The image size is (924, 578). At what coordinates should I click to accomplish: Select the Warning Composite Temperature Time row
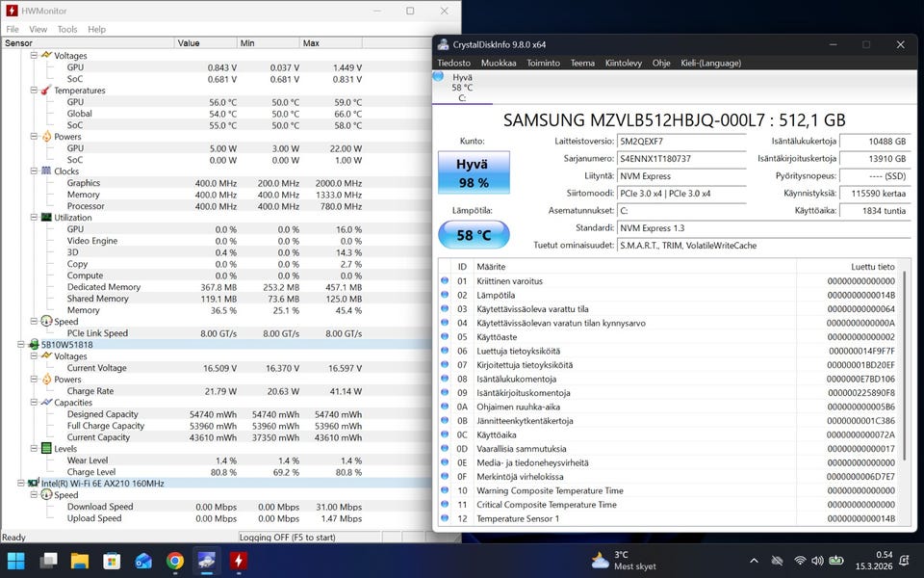coord(670,490)
